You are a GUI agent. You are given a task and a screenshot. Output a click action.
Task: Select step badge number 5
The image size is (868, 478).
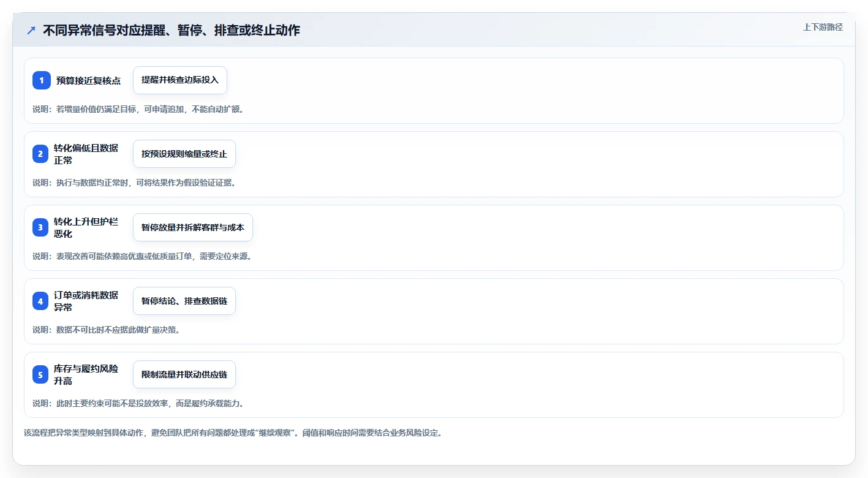click(40, 374)
